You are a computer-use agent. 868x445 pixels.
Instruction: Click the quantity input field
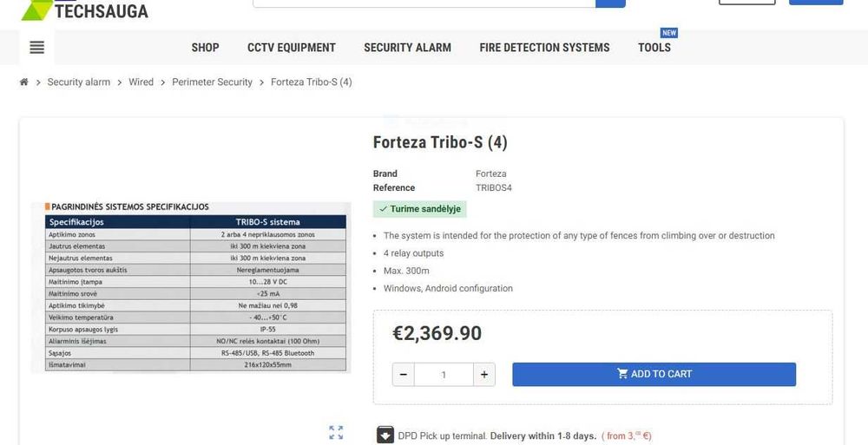444,375
